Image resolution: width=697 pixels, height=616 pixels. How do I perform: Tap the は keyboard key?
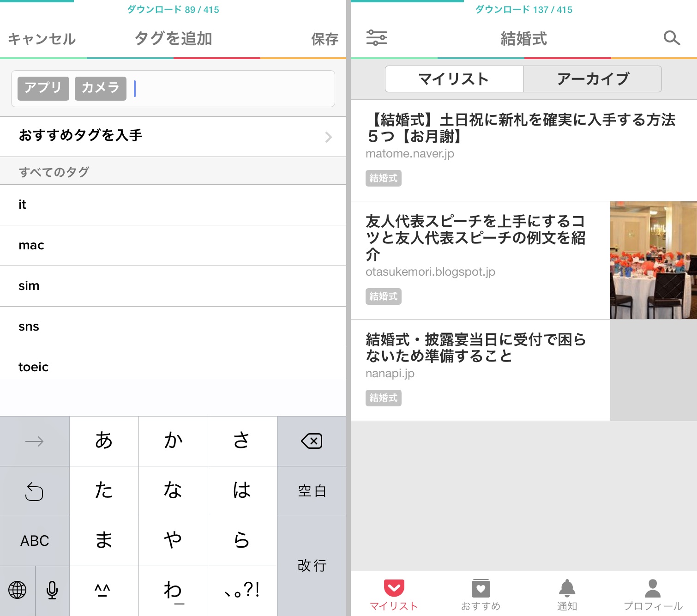(x=242, y=491)
